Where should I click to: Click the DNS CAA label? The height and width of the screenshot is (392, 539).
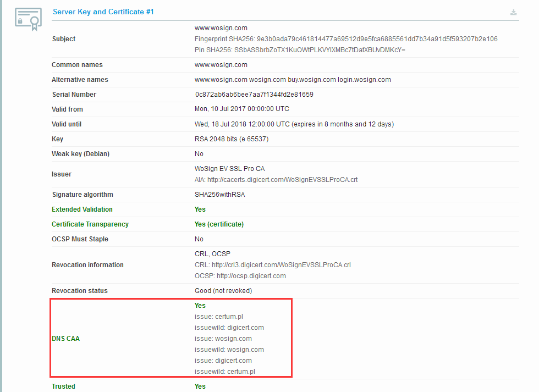coord(65,339)
